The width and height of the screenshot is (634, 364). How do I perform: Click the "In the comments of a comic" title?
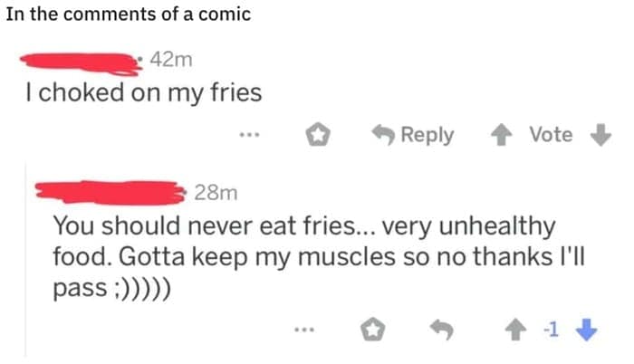(x=127, y=14)
